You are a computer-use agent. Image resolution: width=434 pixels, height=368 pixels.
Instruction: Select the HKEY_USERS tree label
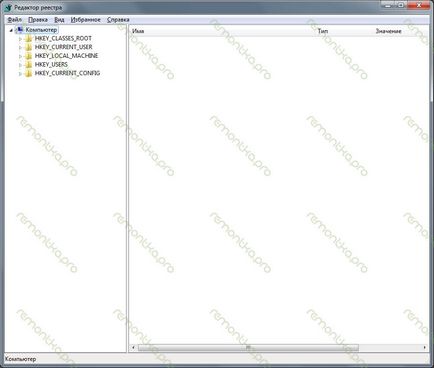pos(51,64)
